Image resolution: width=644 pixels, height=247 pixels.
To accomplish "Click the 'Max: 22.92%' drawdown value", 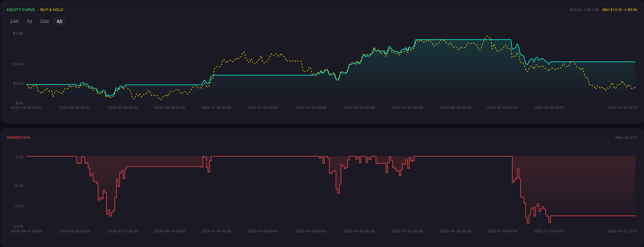I will tap(626, 138).
